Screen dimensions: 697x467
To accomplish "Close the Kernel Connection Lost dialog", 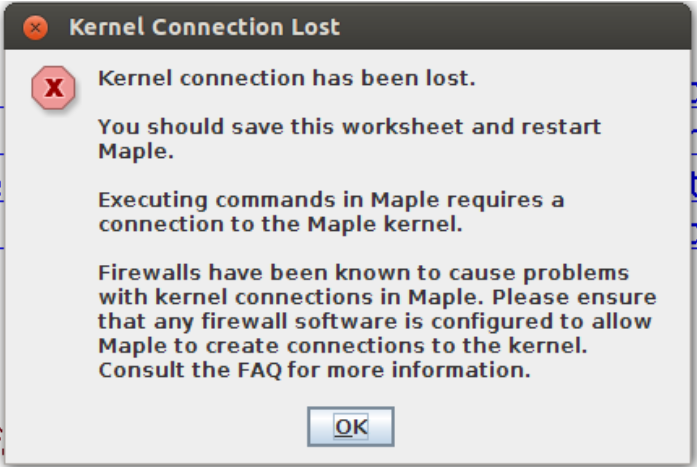I will coord(36,28).
